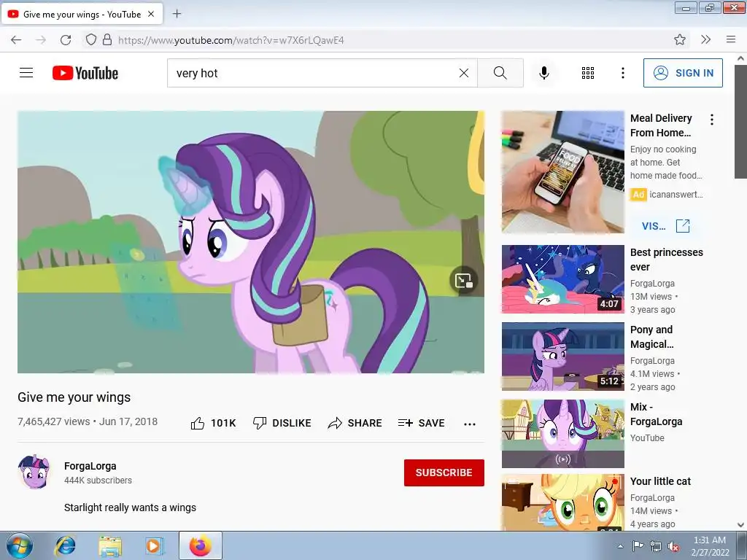Open the YouTube apps grid
The image size is (747, 560).
point(588,73)
